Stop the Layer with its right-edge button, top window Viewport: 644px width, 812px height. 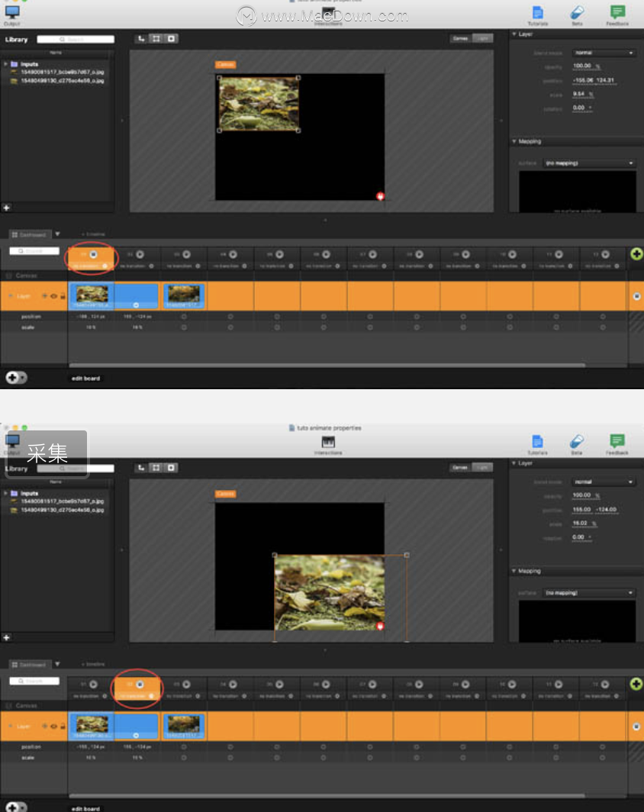coord(637,296)
